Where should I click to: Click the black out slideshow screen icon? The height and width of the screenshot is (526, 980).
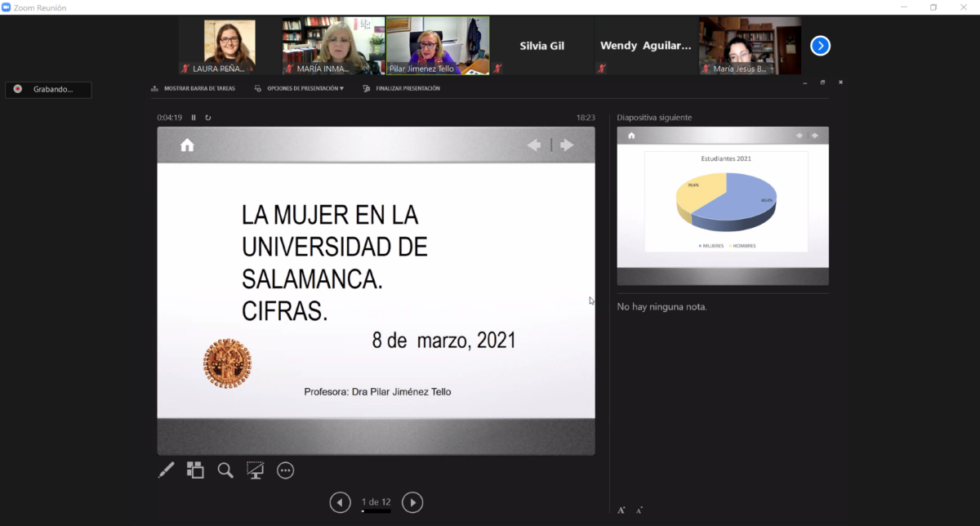pyautogui.click(x=256, y=470)
